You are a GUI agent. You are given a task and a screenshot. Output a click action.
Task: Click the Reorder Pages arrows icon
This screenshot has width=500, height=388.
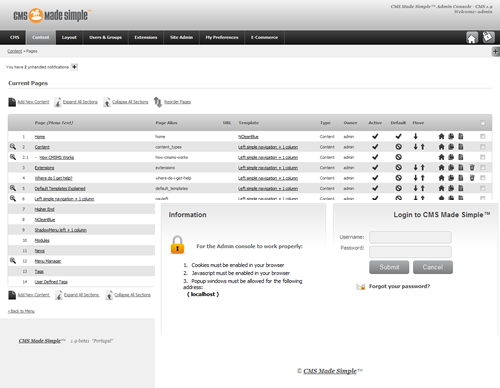[x=157, y=102]
